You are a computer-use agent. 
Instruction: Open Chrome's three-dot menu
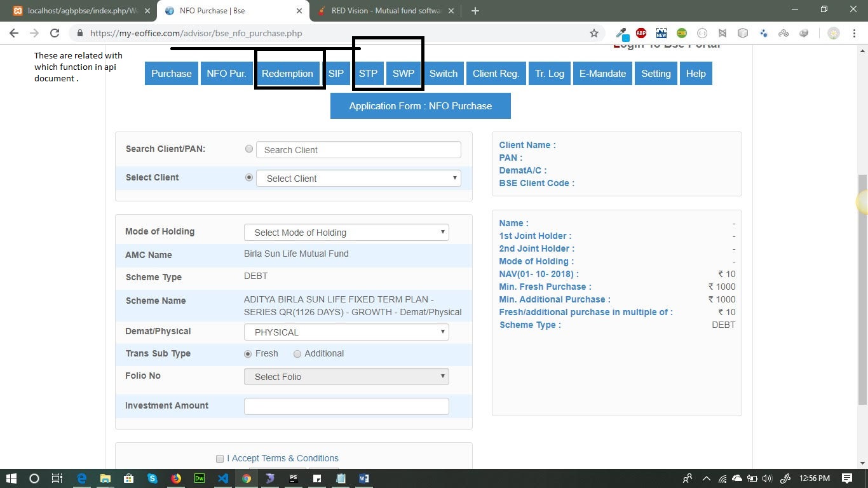tap(853, 33)
